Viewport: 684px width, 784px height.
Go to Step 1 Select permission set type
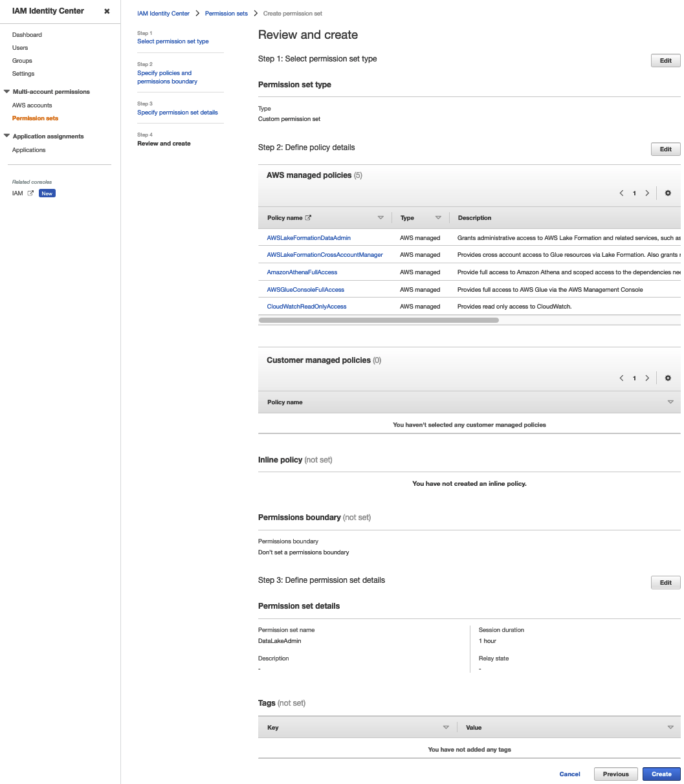coord(173,41)
